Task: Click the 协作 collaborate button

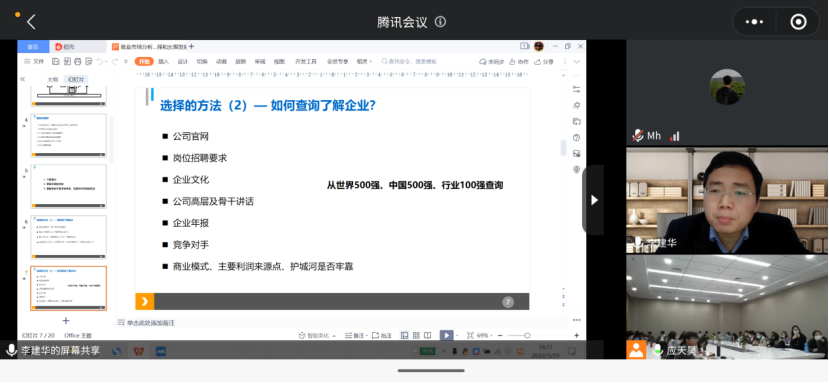Action: [x=519, y=61]
